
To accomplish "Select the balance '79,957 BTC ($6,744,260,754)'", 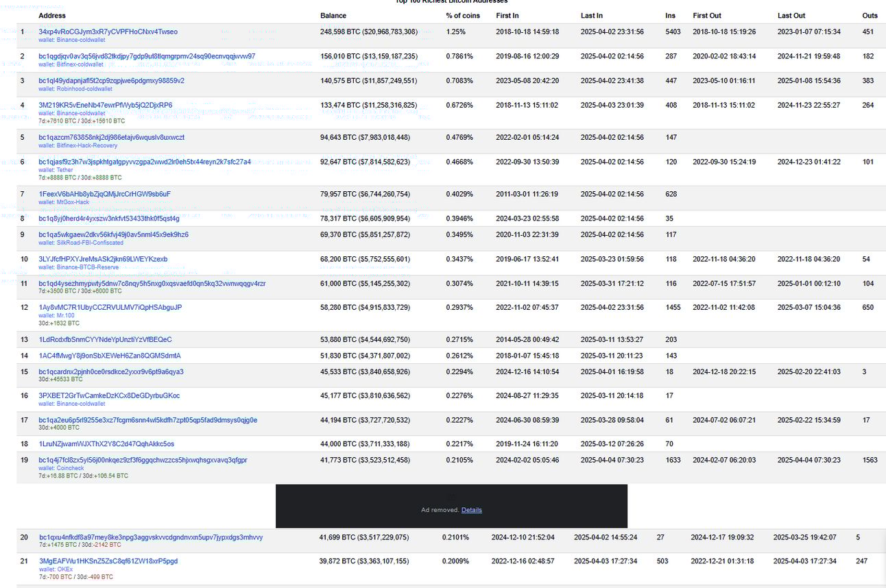I will [366, 194].
